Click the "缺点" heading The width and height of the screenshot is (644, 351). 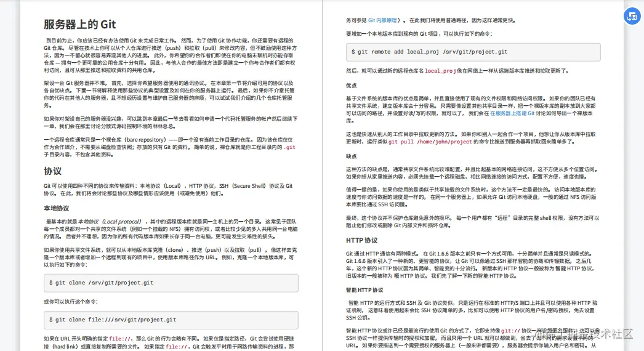click(351, 156)
